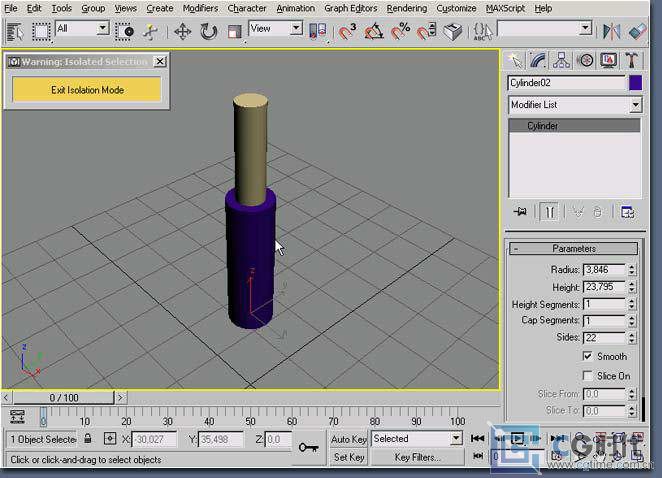Choose the Rectangular Selection Region tool

tap(41, 32)
